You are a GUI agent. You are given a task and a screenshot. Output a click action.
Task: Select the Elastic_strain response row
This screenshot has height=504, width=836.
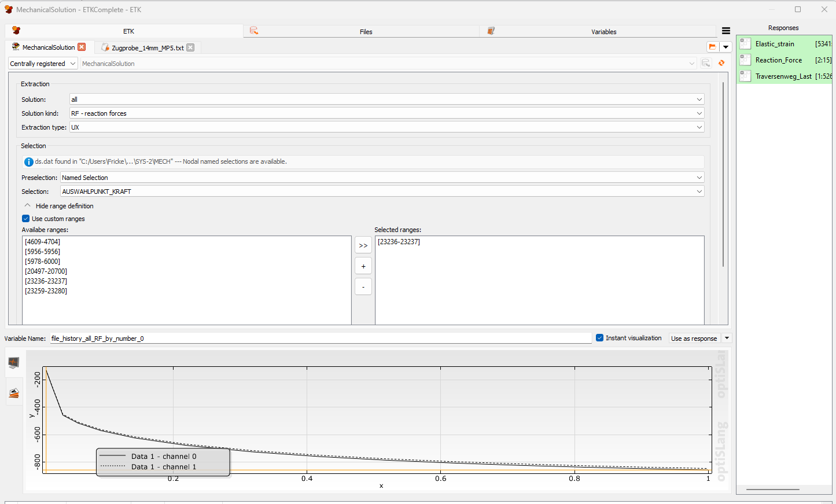[785, 43]
